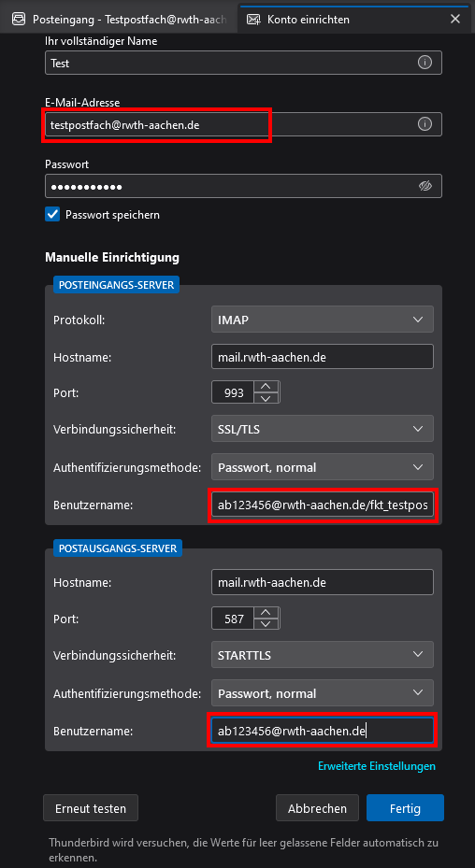The image size is (475, 868).
Task: Click the Fertig button
Action: click(x=405, y=807)
